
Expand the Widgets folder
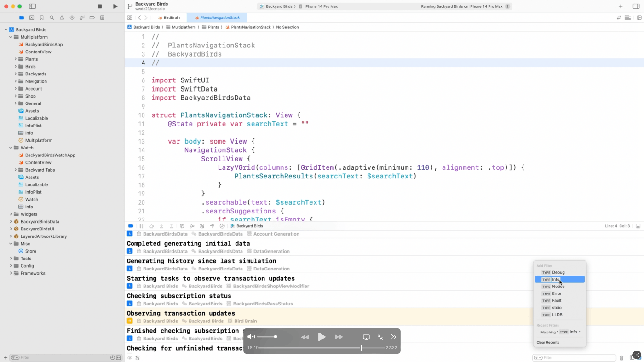[11, 214]
